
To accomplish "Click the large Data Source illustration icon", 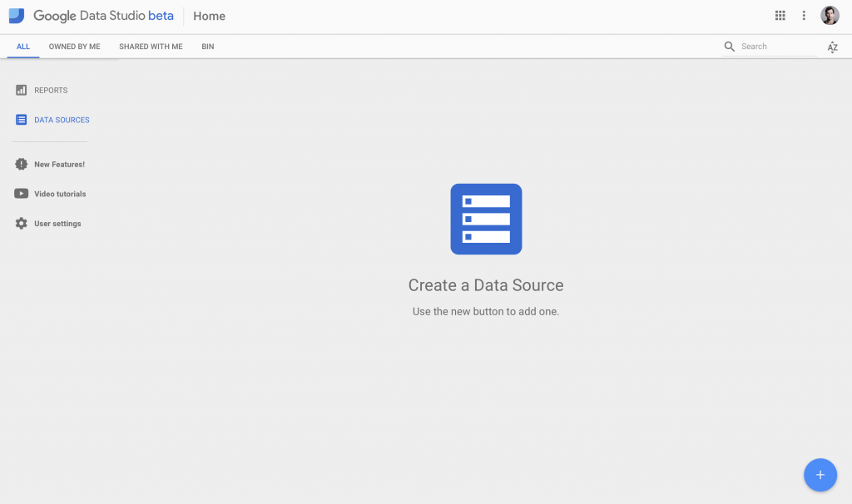I will click(x=486, y=219).
